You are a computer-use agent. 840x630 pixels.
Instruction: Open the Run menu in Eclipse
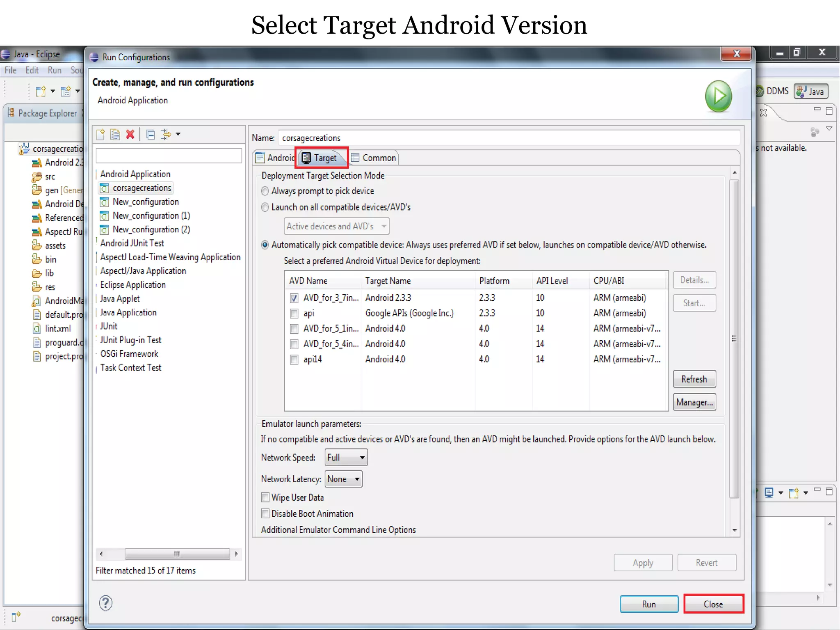55,70
